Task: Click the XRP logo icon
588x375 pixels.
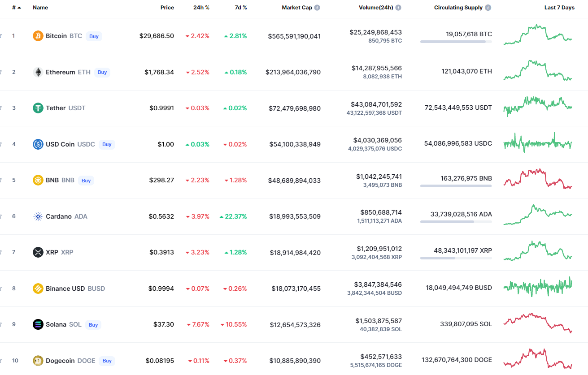Action: pyautogui.click(x=38, y=252)
